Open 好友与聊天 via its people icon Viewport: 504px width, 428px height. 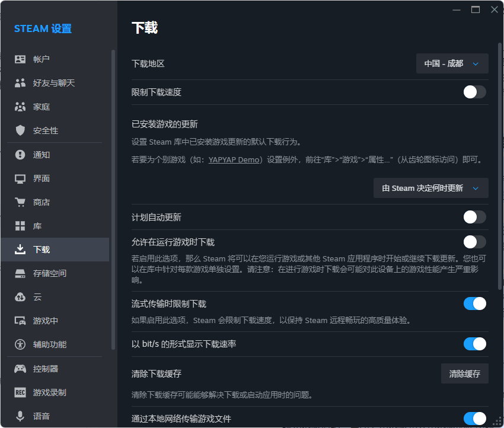(x=20, y=83)
